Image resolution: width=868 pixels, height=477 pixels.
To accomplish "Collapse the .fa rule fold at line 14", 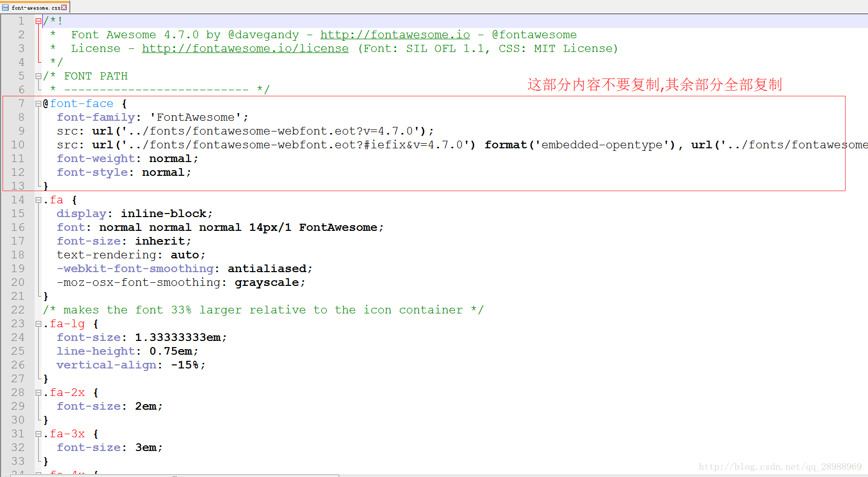I will (x=38, y=200).
